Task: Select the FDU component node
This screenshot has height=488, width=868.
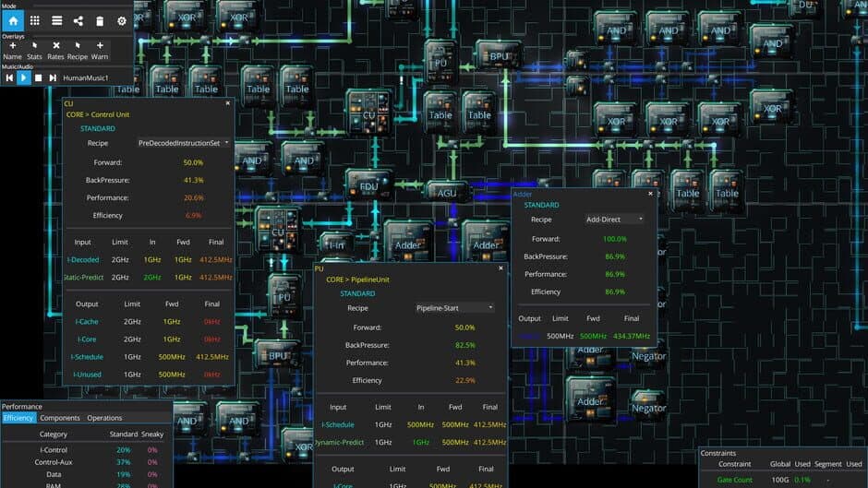Action: click(368, 186)
